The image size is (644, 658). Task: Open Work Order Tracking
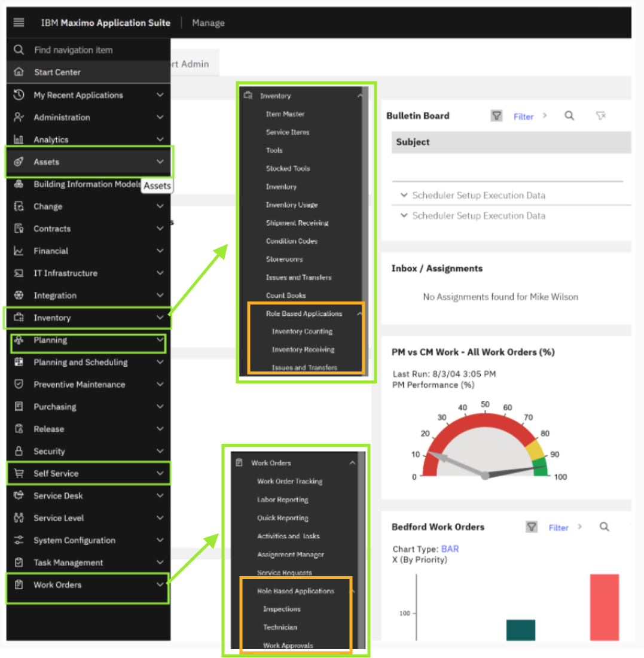tap(290, 482)
